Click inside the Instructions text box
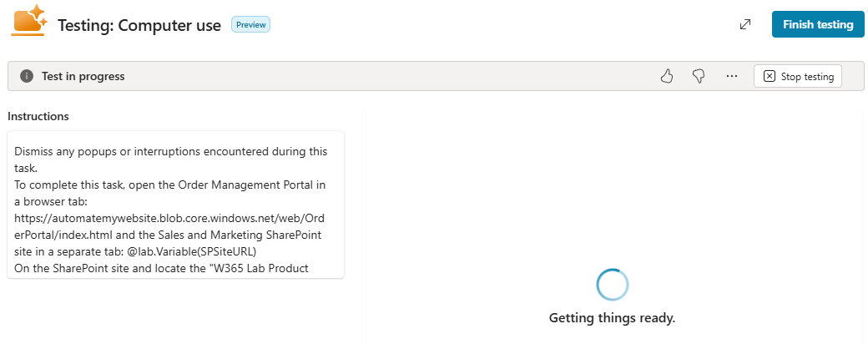868x344 pixels. click(x=175, y=205)
